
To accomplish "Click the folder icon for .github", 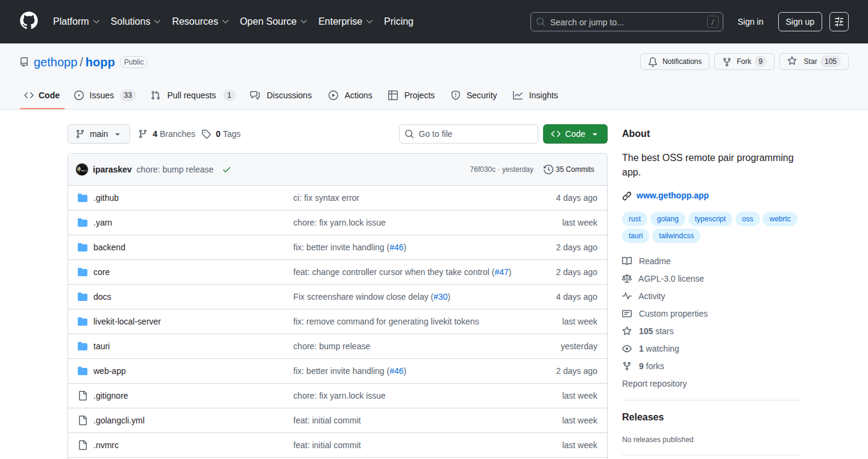I will coord(83,198).
